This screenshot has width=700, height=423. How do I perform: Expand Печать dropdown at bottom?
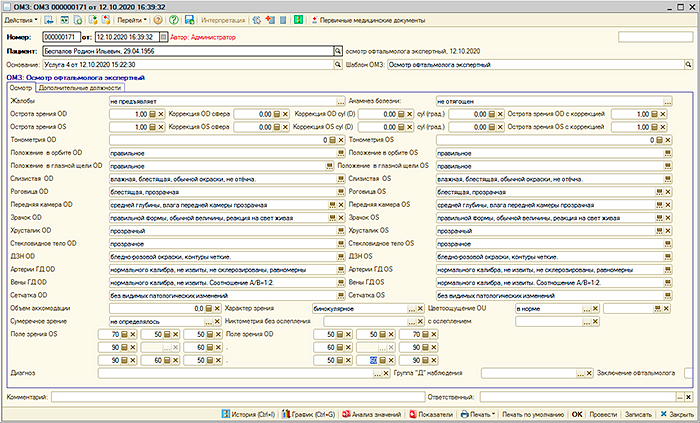[x=480, y=413]
